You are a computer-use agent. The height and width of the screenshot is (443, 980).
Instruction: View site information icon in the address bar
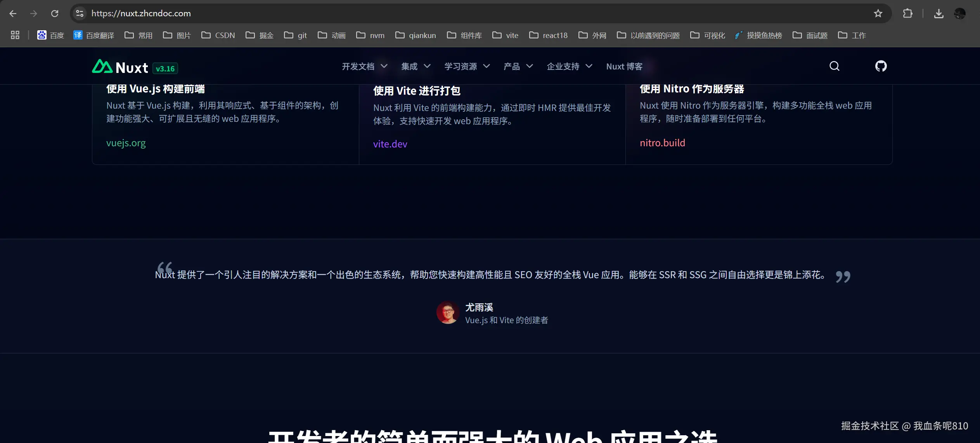click(80, 14)
